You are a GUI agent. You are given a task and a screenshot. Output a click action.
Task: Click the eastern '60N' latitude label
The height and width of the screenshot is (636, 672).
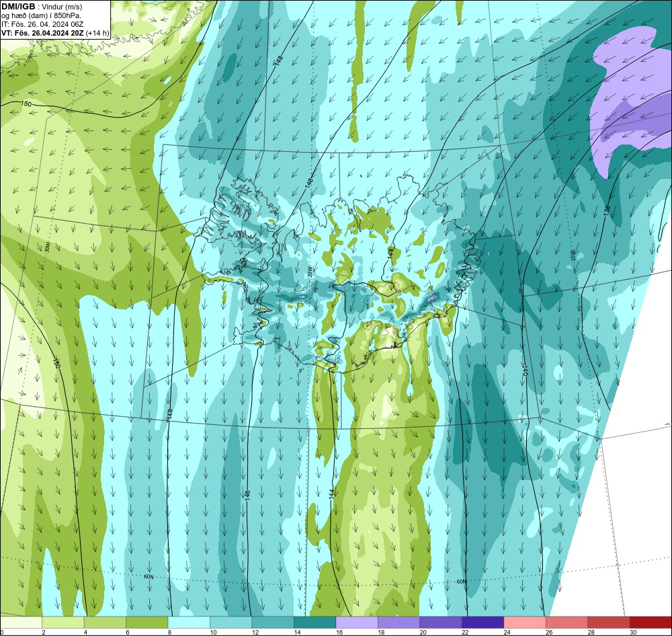(461, 582)
